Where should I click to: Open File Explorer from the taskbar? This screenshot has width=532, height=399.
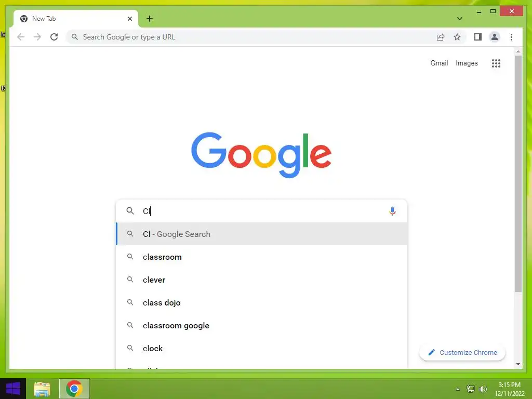[42, 389]
